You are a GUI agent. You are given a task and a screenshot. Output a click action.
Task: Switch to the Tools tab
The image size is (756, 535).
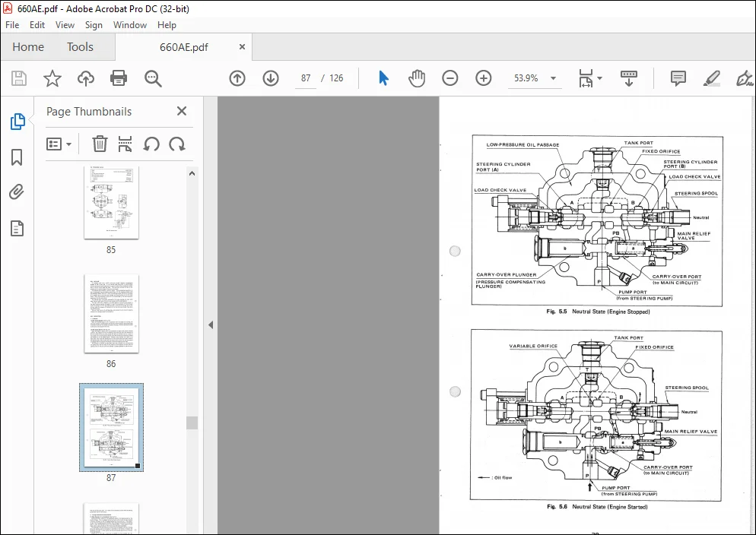80,46
